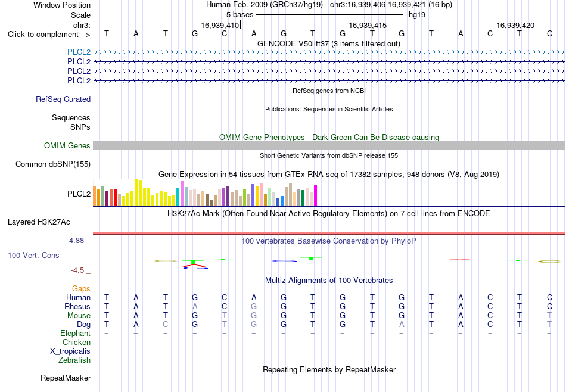
Task: Click the 16,939,420 ruler coordinate
Action: click(515, 25)
